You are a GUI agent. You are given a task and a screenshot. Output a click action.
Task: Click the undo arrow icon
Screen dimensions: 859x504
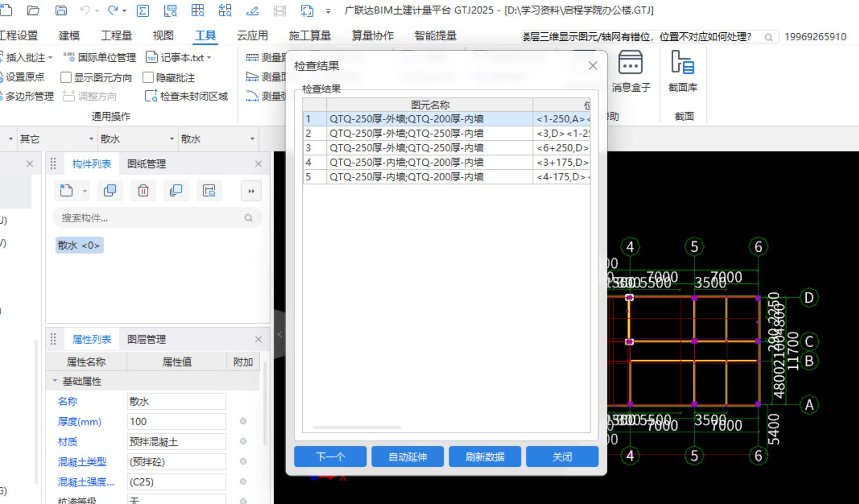coord(85,10)
